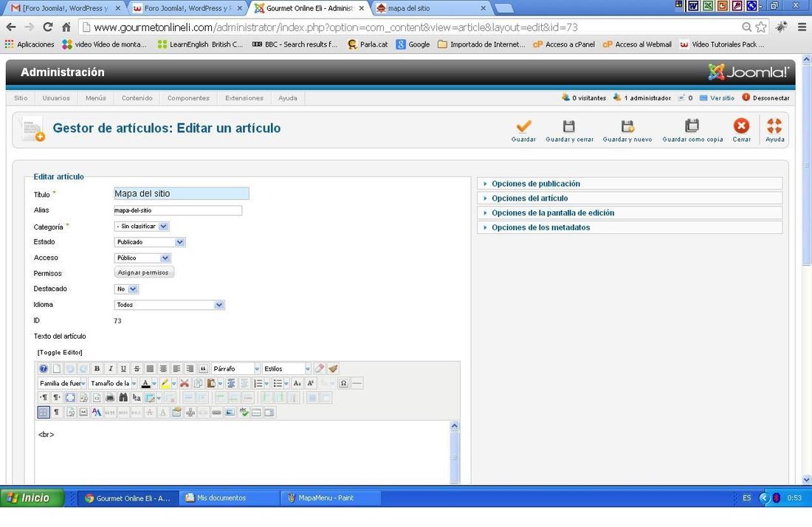Increase indent with the indent icon

pyautogui.click(x=231, y=383)
